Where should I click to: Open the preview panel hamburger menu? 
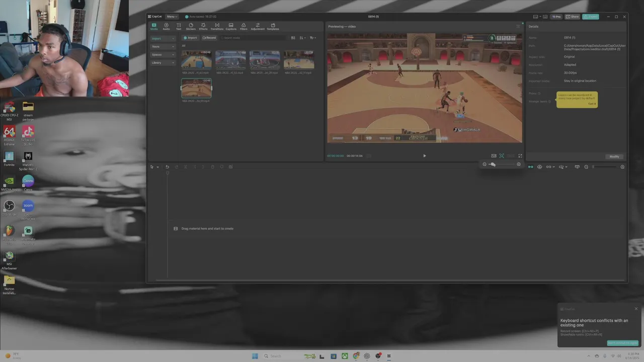(518, 26)
